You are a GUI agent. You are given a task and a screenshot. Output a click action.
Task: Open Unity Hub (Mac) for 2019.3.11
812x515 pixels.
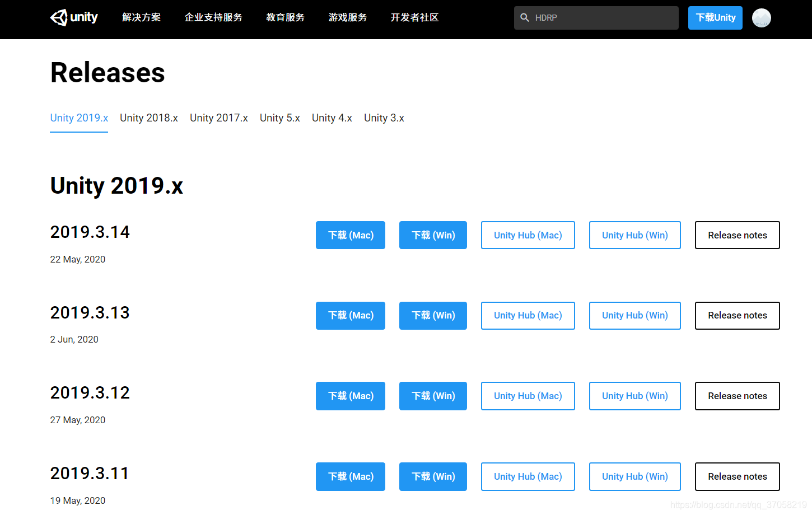[528, 476]
